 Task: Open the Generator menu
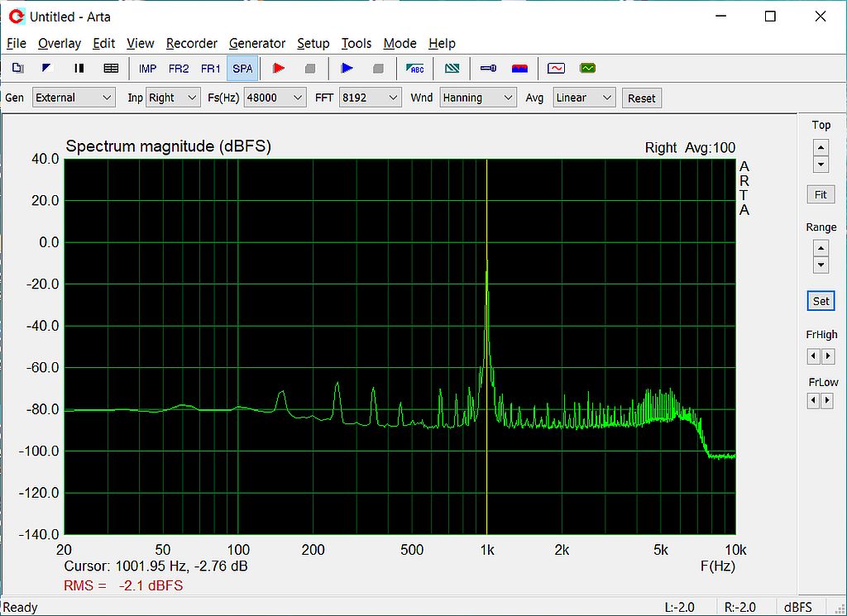(257, 43)
